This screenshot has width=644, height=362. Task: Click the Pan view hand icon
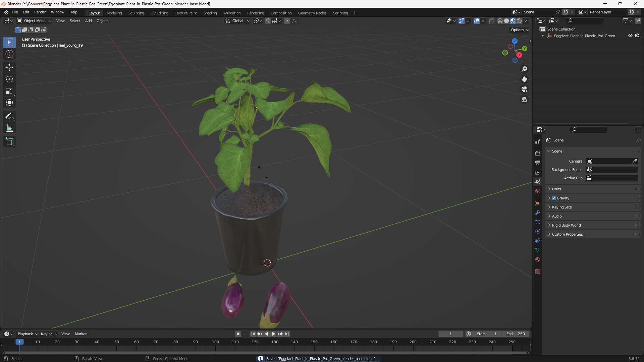point(524,79)
